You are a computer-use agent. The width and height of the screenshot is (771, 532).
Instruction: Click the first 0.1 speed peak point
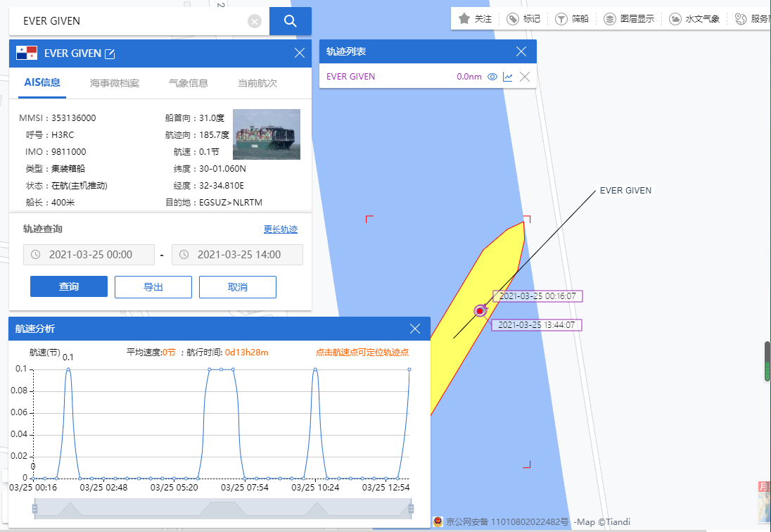[68, 369]
